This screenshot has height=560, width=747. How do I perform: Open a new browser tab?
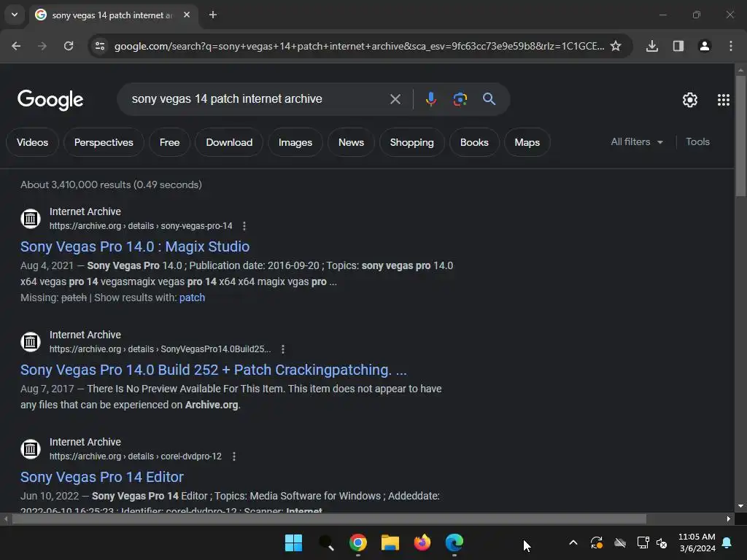(x=213, y=15)
